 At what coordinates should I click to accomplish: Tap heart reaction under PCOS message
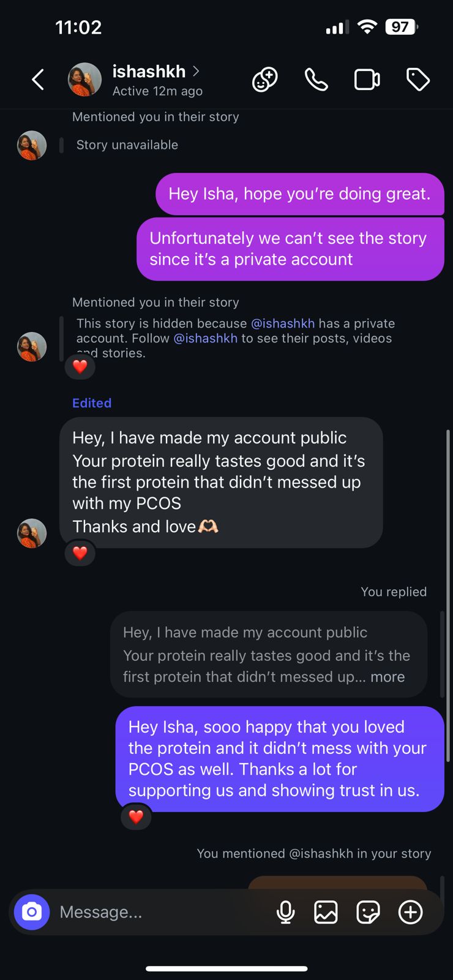(x=80, y=553)
